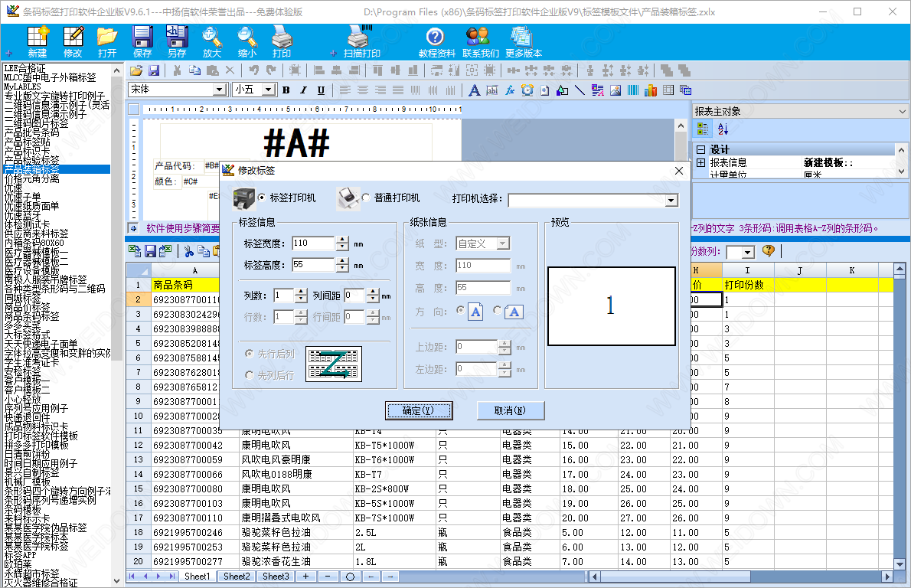Select the 先列后行 radio option
Screen dimensions: 911x588
click(250, 375)
